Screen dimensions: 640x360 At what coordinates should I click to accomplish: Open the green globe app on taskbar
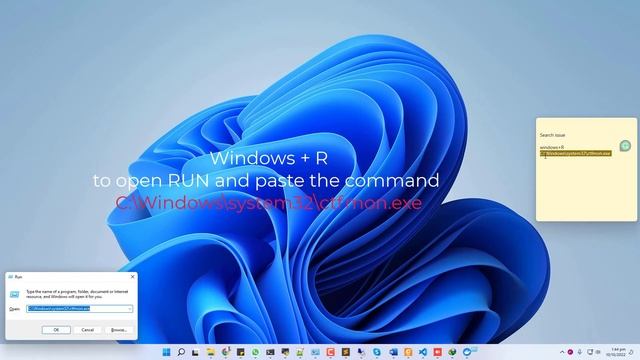pyautogui.click(x=452, y=352)
